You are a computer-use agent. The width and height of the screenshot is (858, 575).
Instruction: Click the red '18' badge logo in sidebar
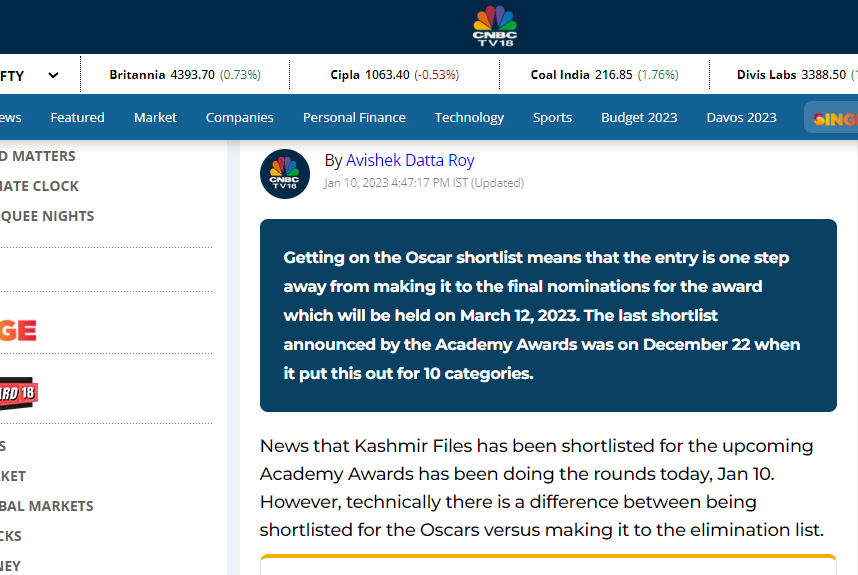pyautogui.click(x=18, y=393)
